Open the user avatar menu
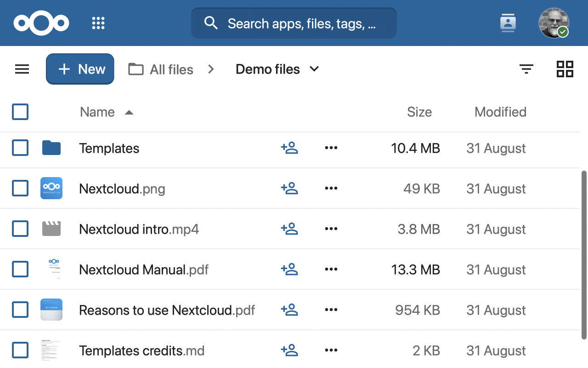 [x=554, y=23]
